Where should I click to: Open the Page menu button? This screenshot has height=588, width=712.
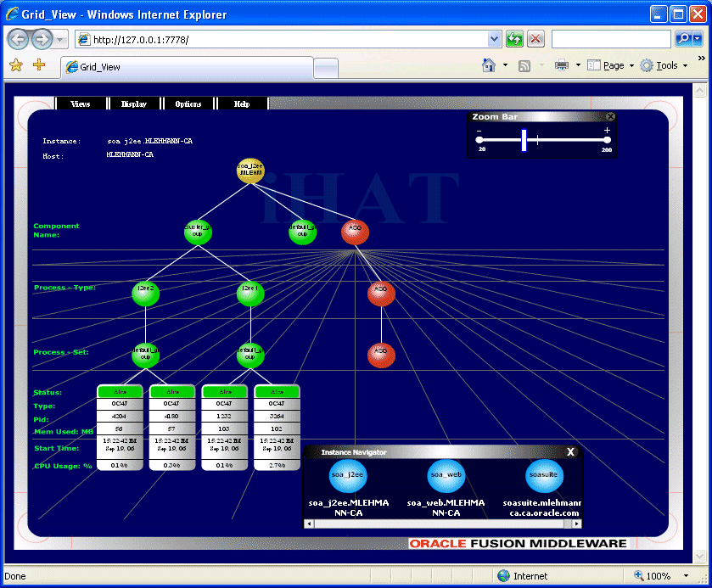[x=610, y=65]
